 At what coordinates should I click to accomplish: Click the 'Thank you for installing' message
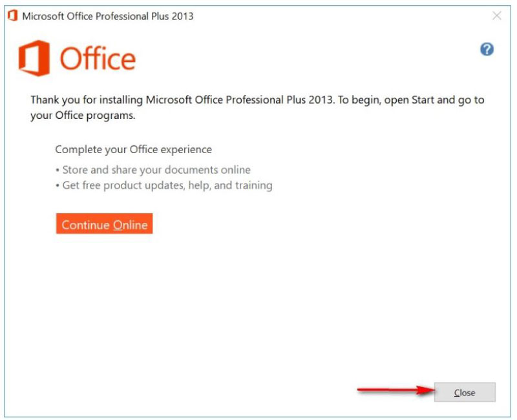[257, 107]
